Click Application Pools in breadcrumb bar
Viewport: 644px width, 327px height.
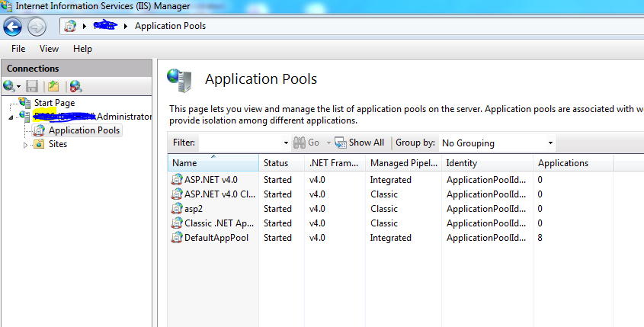coord(170,26)
